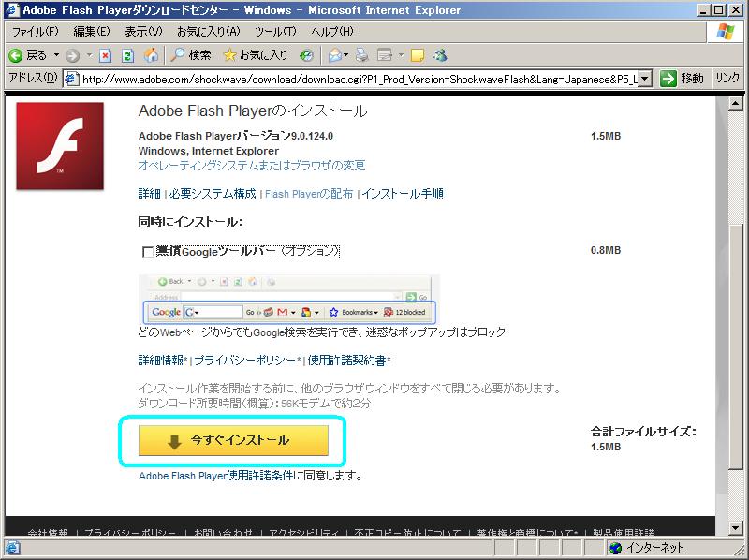Stop page loading with the red X icon
Viewport: 749px width, 560px height.
pyautogui.click(x=105, y=56)
